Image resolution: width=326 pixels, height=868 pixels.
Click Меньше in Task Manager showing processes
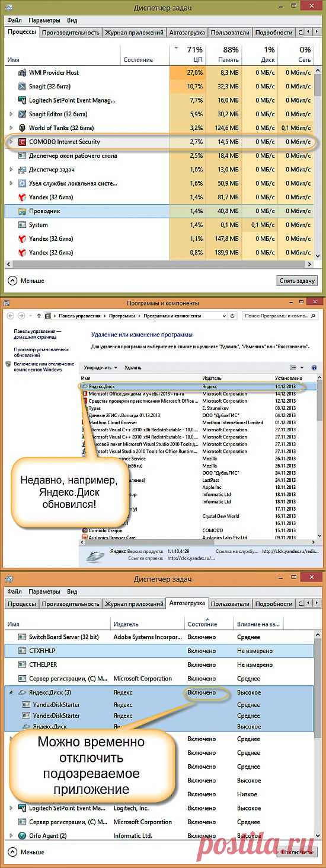[27, 280]
